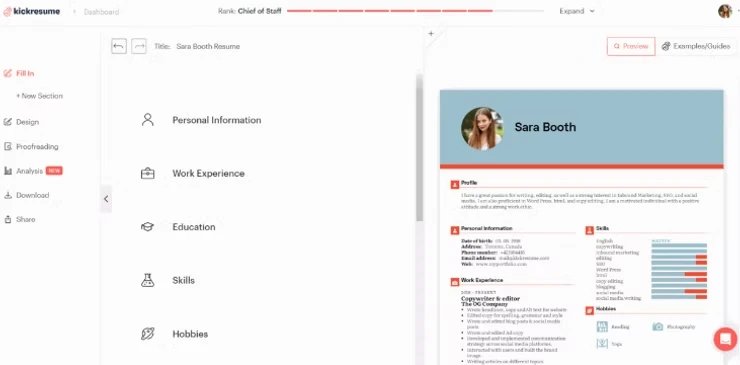
Task: Open the Work Experience section
Action: 208,173
